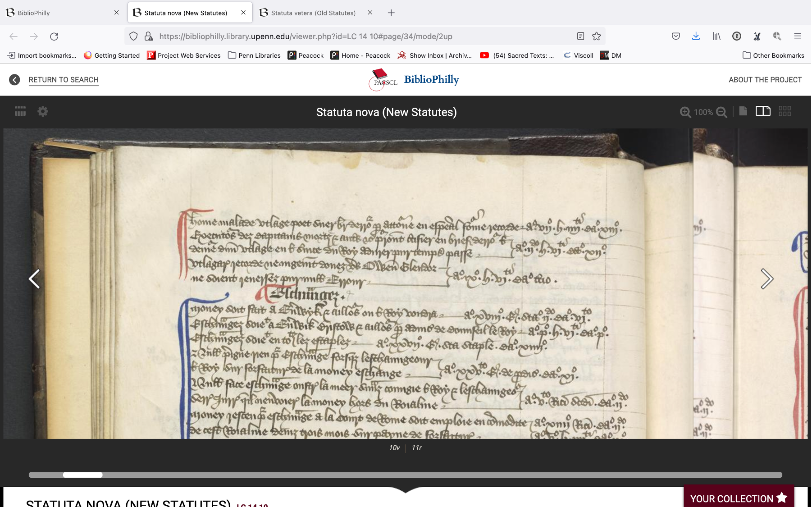Click the 11r page label
The height and width of the screenshot is (507, 812).
[417, 448]
